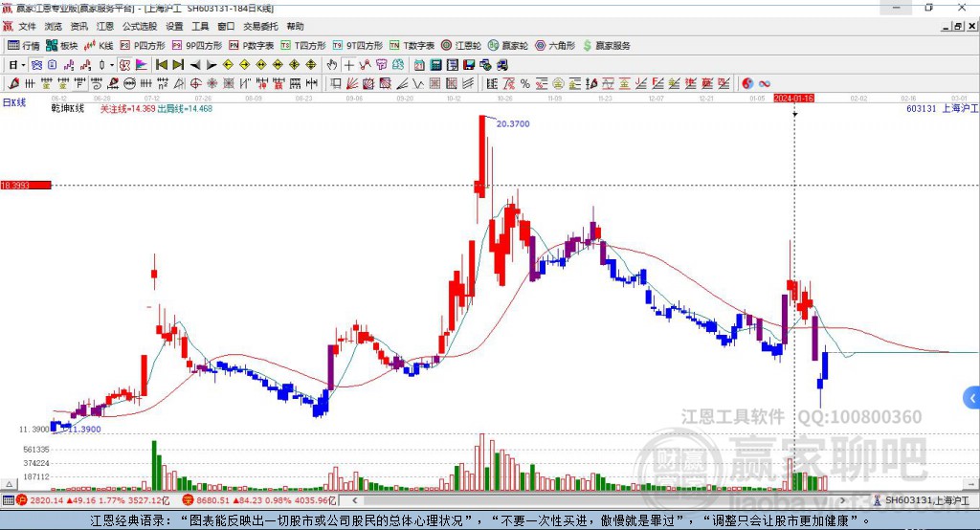Select the hand pan tool
Viewport: 980px width, 530px height.
point(332,65)
